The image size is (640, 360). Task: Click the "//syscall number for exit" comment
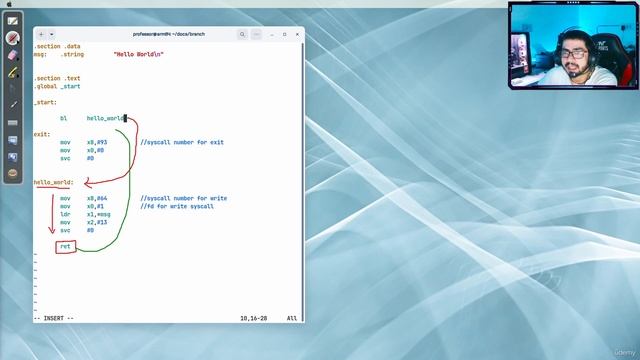coord(182,142)
